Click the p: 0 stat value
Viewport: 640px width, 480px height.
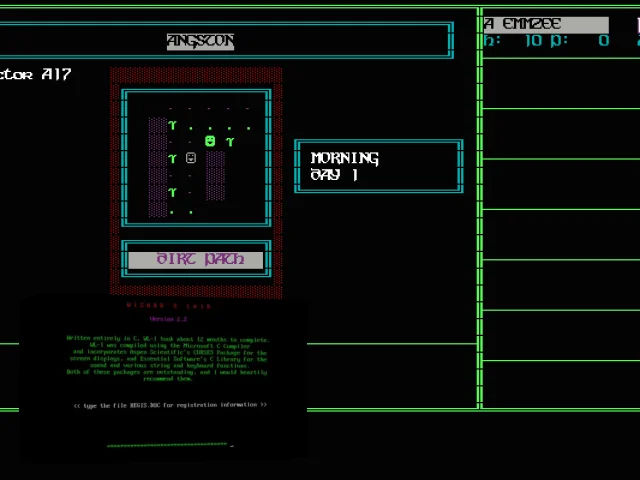pos(580,41)
